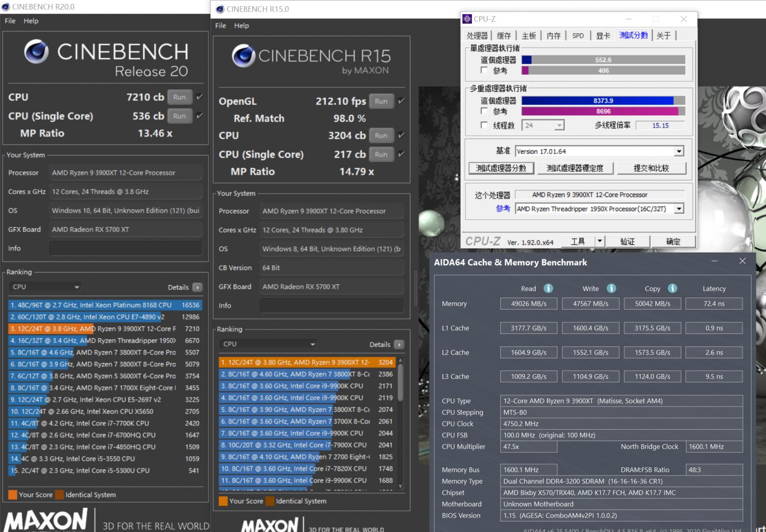
Task: Run R20 CPU (Single Core) benchmark
Action: pyautogui.click(x=180, y=116)
